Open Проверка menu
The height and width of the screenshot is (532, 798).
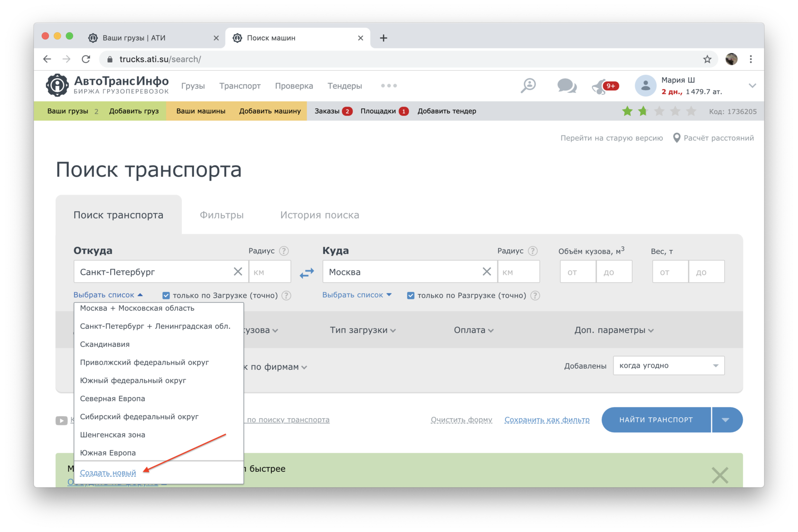click(294, 86)
